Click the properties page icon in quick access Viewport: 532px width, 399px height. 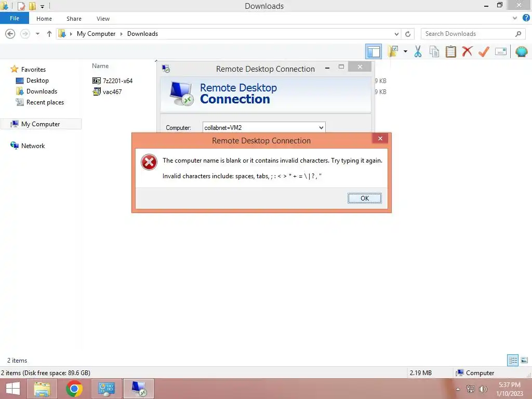[21, 6]
